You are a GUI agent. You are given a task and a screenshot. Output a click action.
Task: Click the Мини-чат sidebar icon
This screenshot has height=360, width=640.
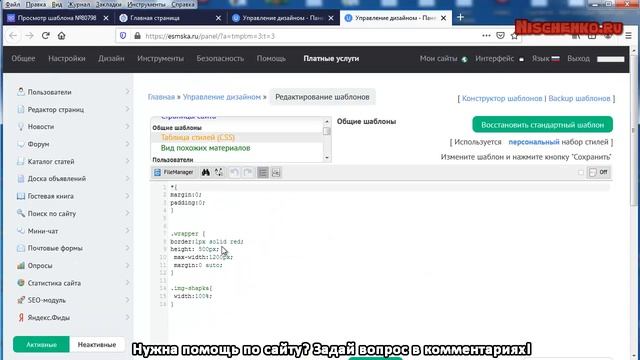[x=21, y=231]
